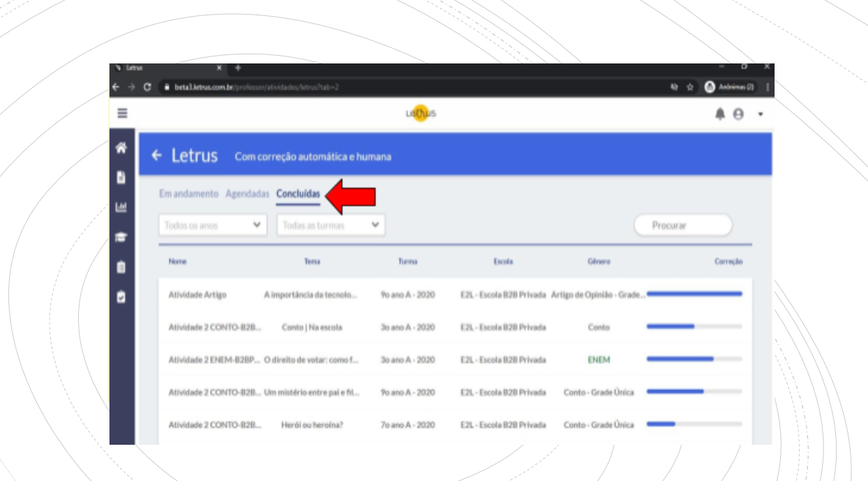
Task: Switch to the Agendadas tab
Action: point(248,194)
